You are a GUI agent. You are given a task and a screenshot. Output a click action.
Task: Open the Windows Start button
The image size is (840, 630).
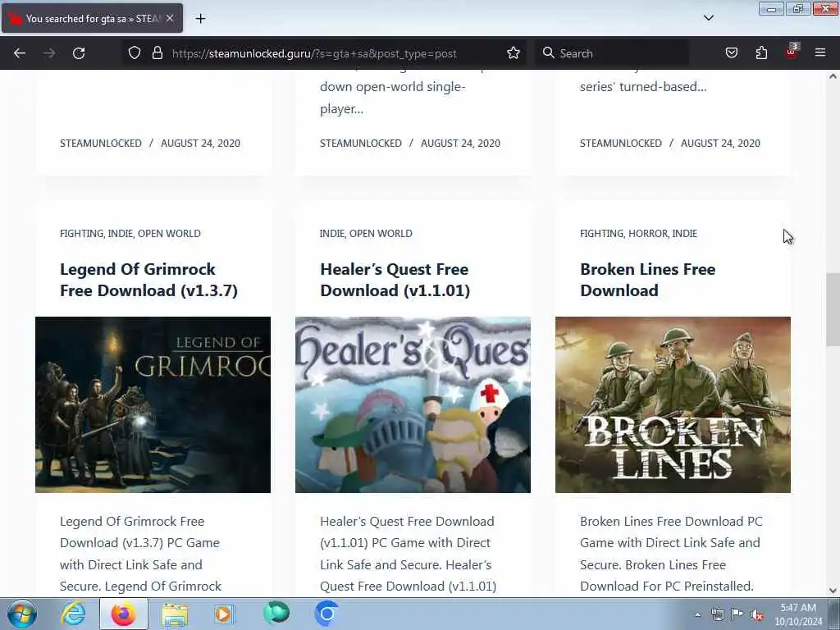pos(22,614)
